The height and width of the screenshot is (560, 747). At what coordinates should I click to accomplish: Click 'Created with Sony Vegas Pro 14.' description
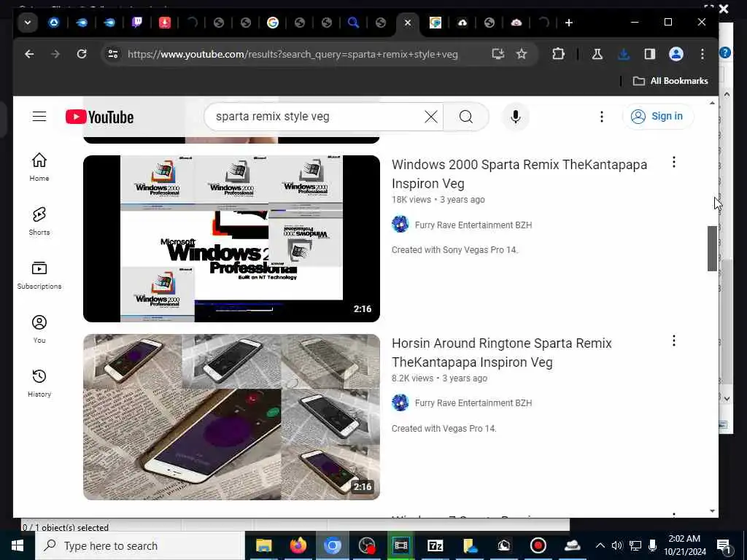pos(454,250)
